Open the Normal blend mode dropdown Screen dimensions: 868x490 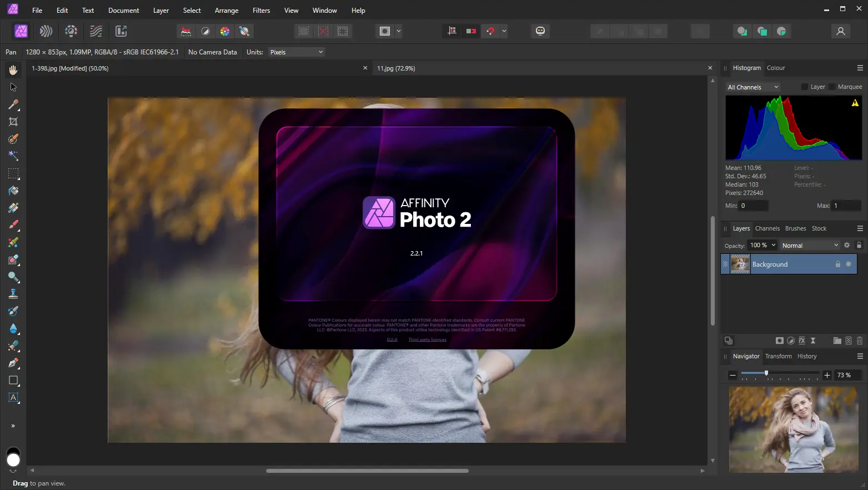810,246
